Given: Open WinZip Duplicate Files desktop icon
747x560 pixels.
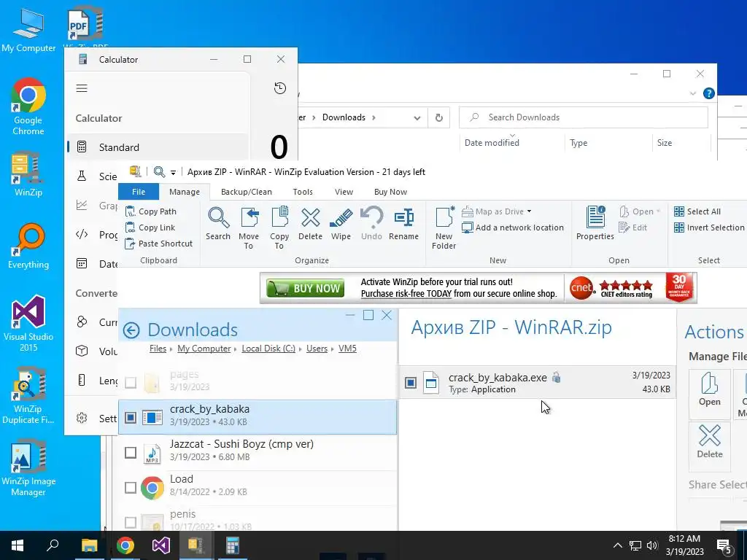Looking at the screenshot, I should [28, 396].
